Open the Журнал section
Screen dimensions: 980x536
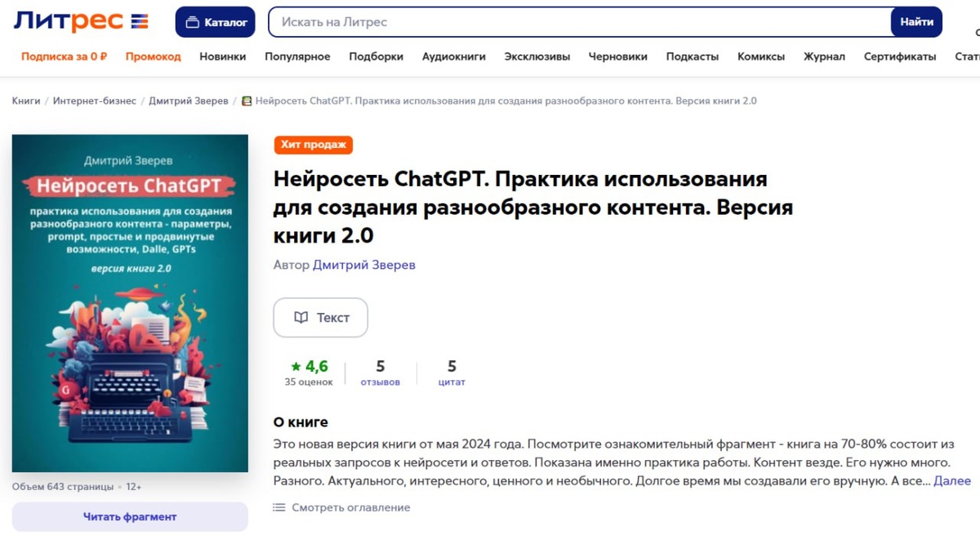824,56
